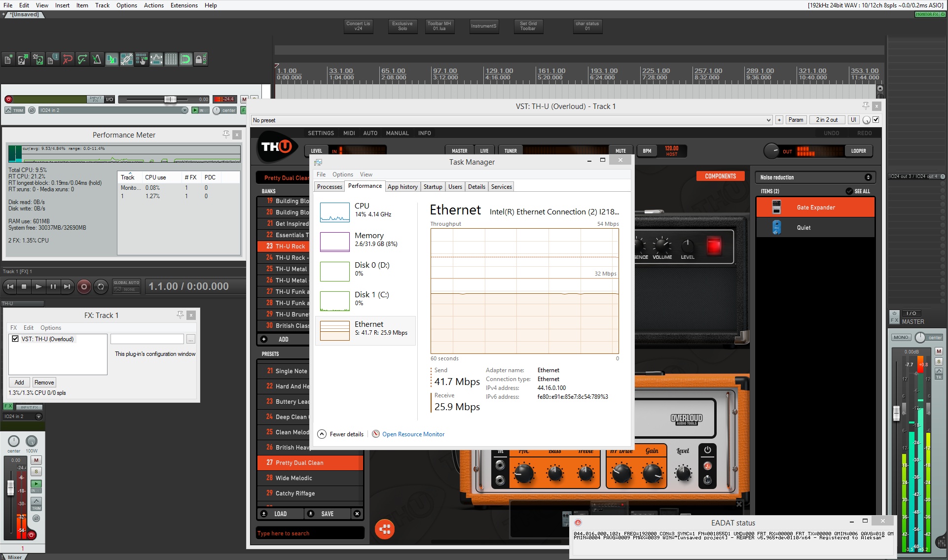Select Memory in Task Manager sidebar

coord(365,242)
